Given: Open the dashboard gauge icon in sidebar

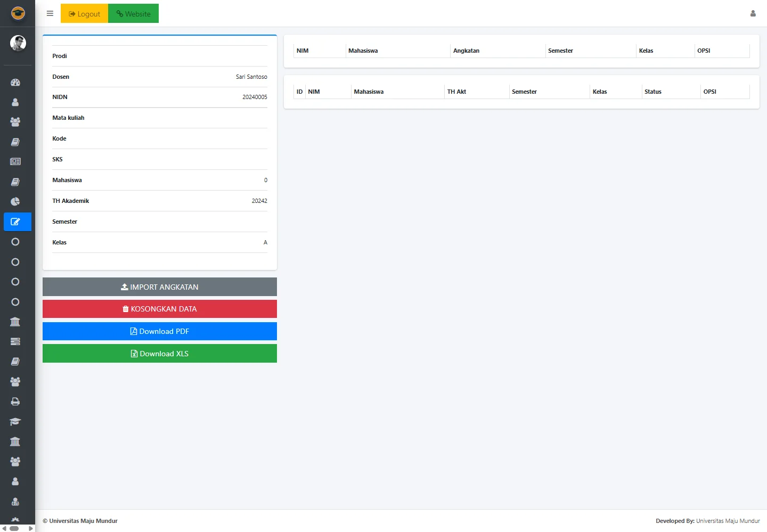Looking at the screenshot, I should click(15, 83).
